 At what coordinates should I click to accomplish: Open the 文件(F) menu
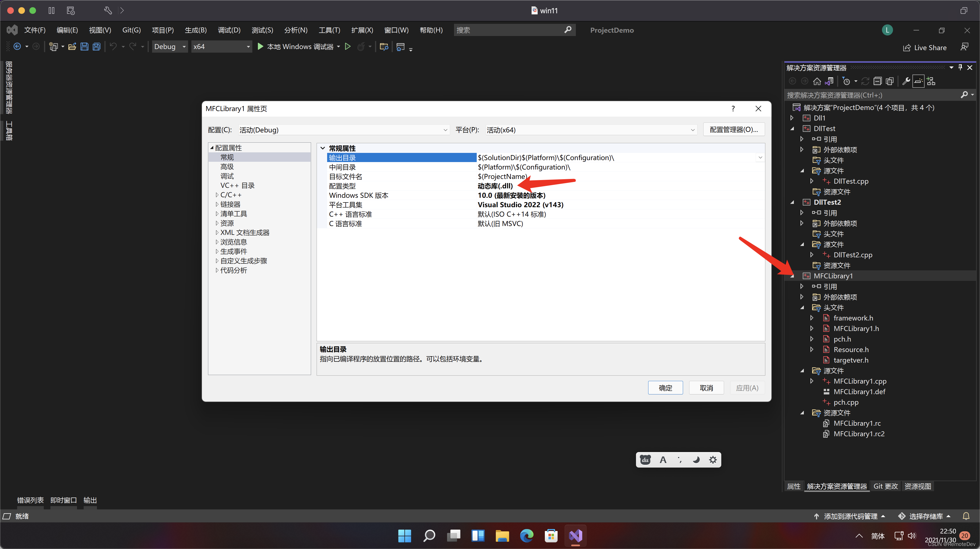tap(35, 30)
